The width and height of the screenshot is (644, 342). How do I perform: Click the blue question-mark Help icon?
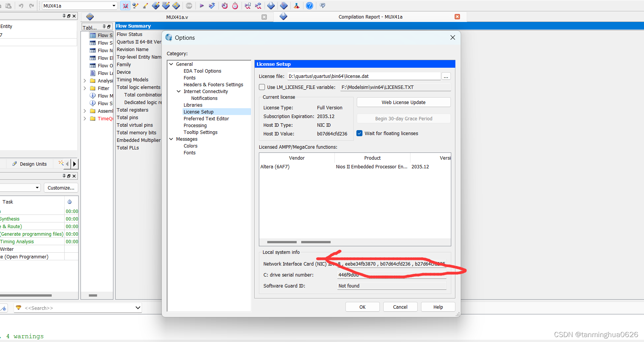(310, 6)
